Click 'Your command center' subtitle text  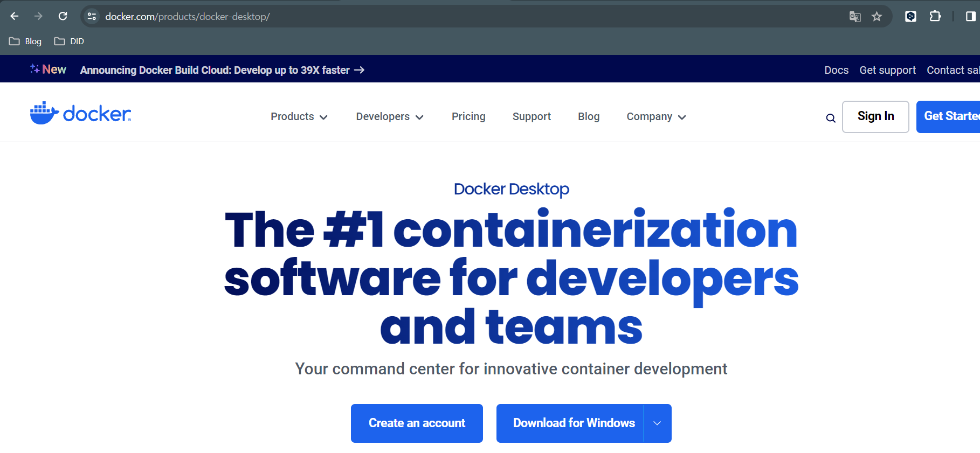[x=511, y=369]
